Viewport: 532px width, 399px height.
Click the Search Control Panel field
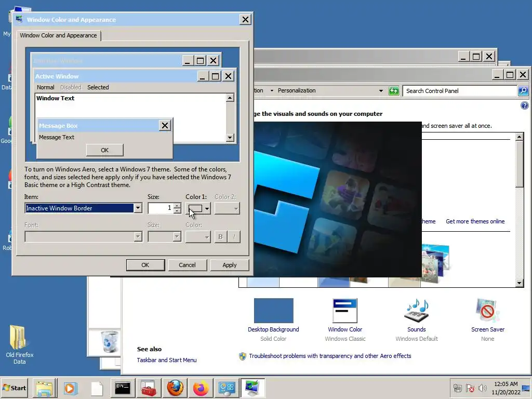pos(460,91)
